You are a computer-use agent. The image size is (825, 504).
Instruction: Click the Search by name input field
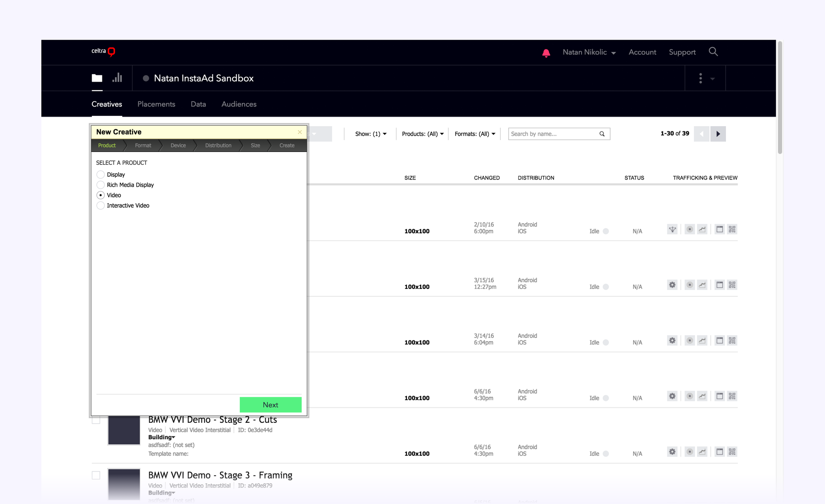(553, 134)
